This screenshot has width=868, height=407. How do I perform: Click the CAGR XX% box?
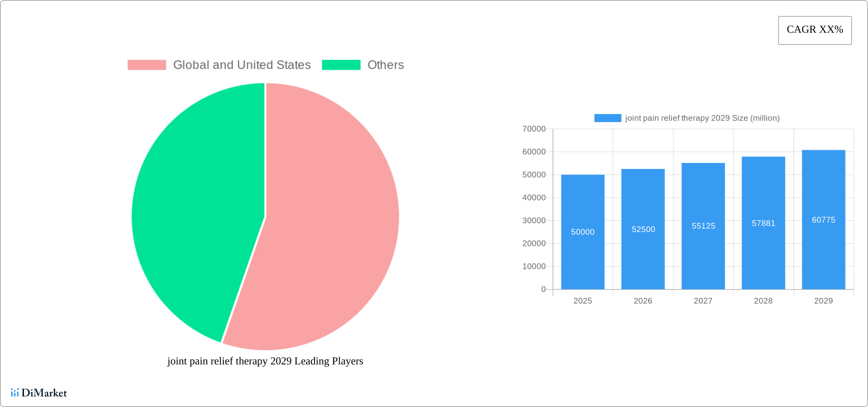click(815, 30)
